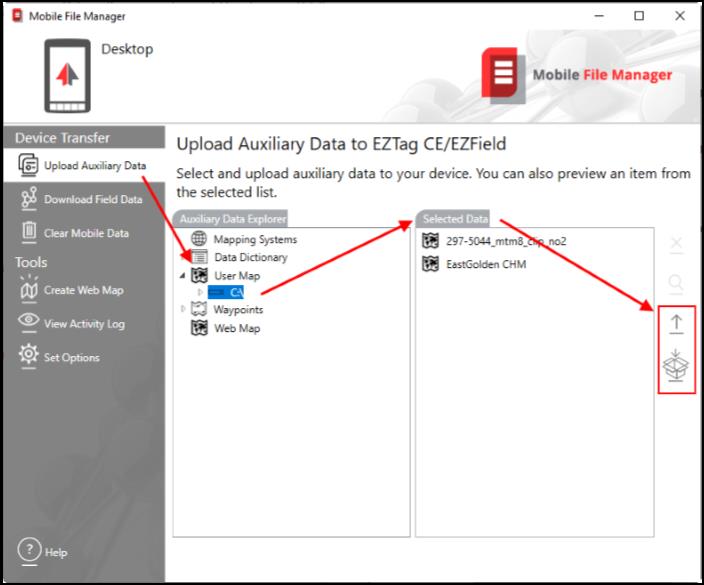Image resolution: width=704 pixels, height=585 pixels.
Task: Open Download Field Data section
Action: coord(84,199)
